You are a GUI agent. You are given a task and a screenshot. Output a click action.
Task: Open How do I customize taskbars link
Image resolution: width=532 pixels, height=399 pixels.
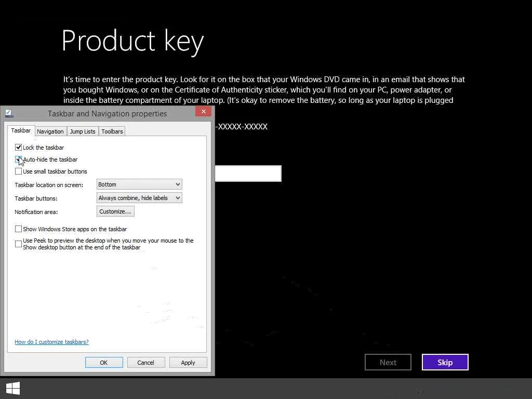tap(51, 342)
